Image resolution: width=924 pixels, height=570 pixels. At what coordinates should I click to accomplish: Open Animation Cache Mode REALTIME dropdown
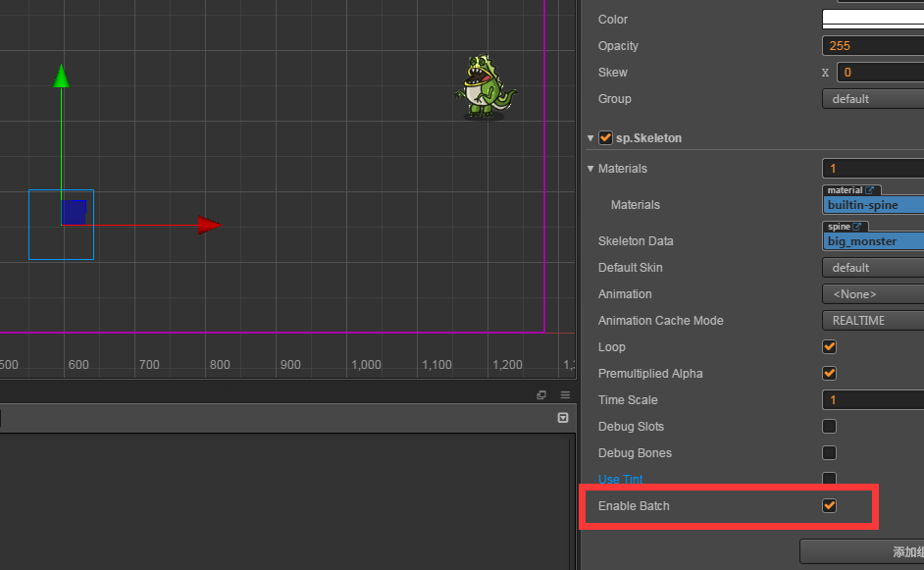pos(873,321)
